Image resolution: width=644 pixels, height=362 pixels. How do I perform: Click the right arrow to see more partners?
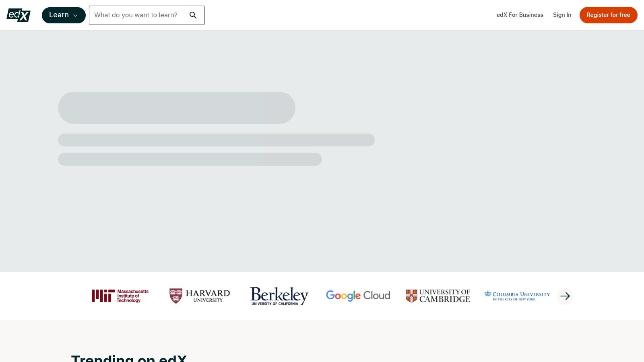565,296
